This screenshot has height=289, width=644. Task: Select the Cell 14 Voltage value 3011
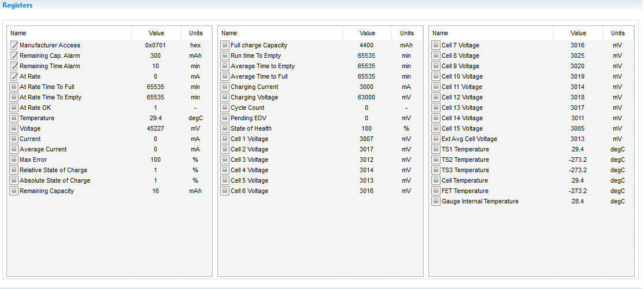(x=578, y=118)
